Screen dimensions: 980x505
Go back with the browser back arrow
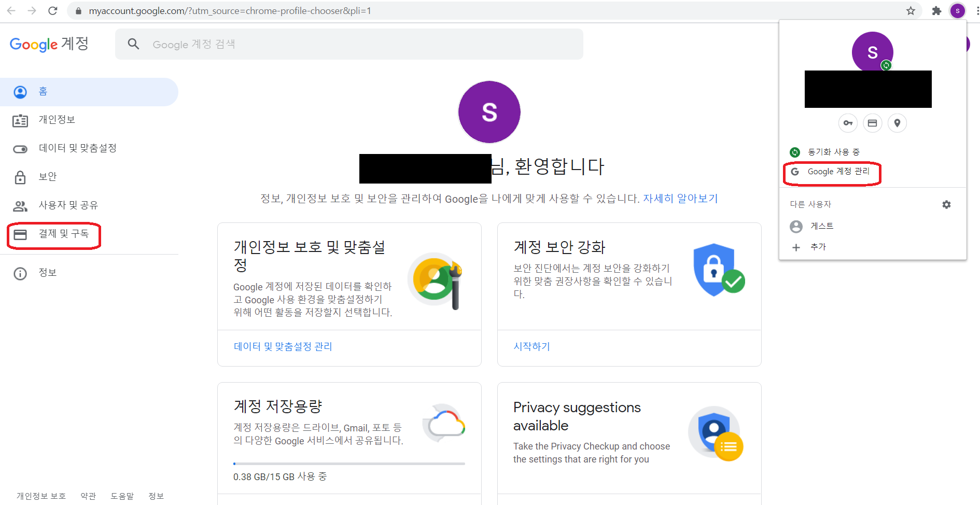[11, 10]
